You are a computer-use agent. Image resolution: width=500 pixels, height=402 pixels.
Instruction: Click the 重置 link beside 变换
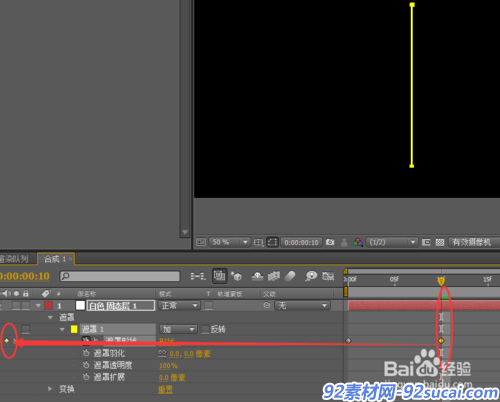166,389
